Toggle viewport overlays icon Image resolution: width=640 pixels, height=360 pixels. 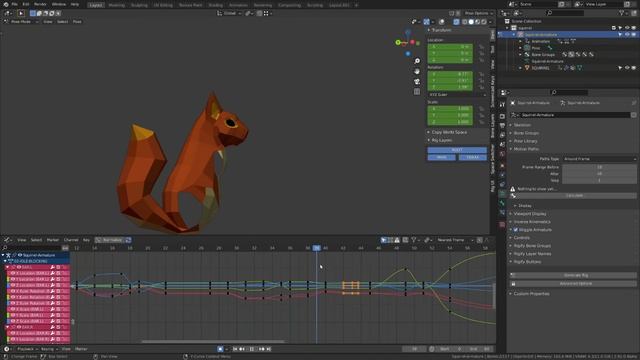442,22
